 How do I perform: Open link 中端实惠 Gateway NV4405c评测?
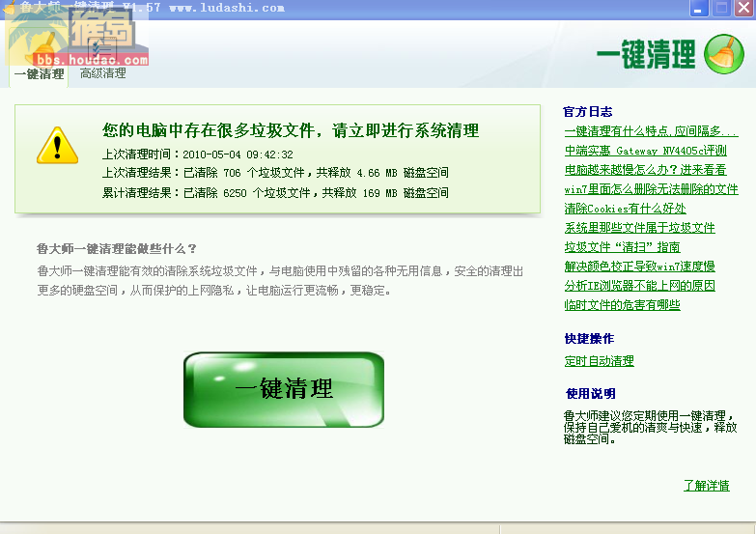pyautogui.click(x=646, y=151)
